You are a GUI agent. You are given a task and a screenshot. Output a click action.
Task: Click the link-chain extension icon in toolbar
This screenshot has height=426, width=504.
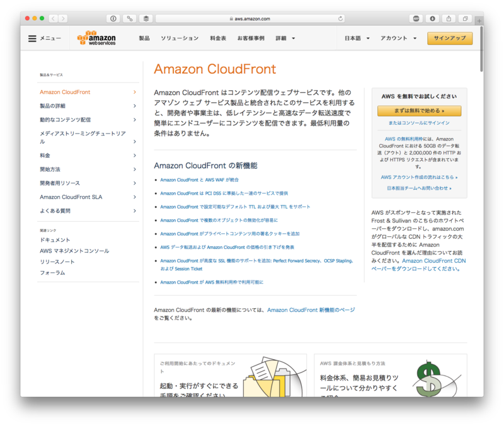pos(130,19)
